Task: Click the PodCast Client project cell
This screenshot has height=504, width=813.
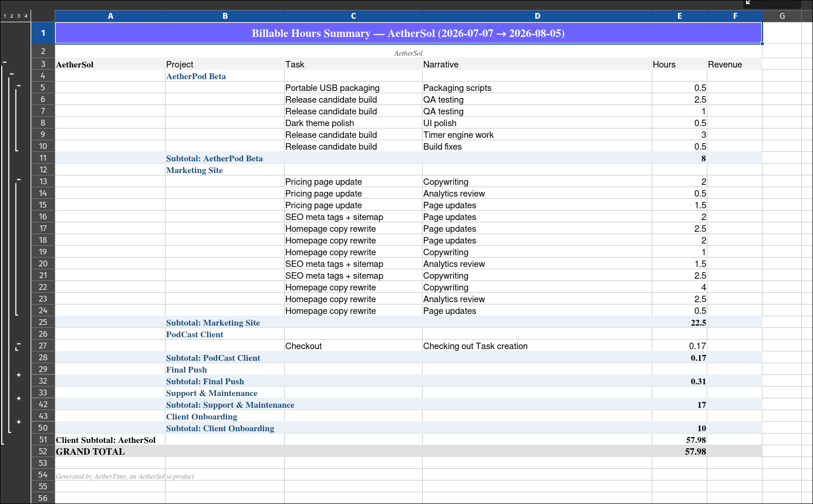Action: click(x=225, y=334)
